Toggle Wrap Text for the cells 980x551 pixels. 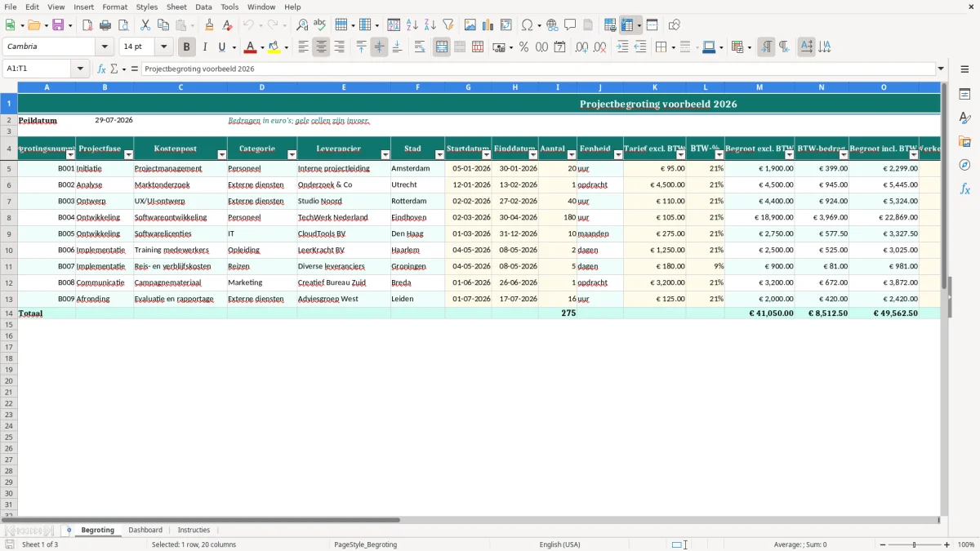(420, 47)
